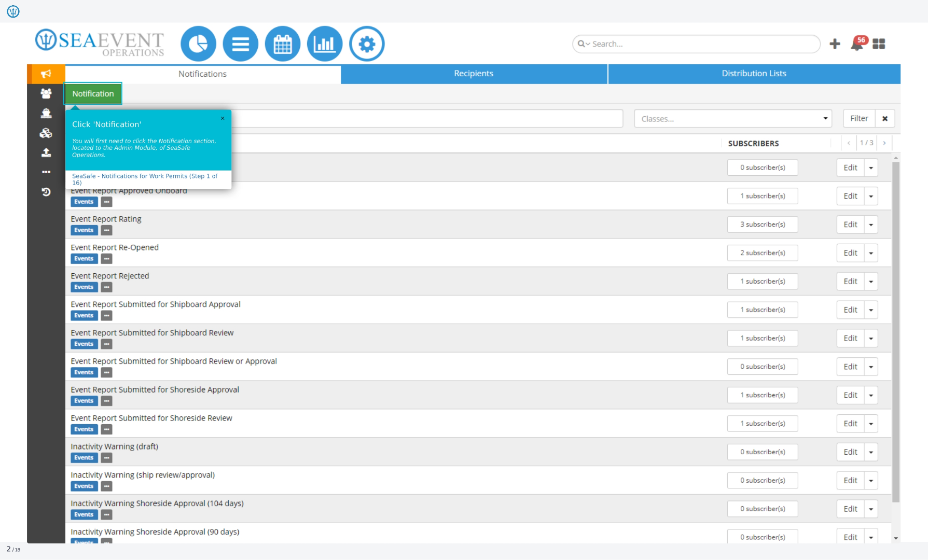Screen dimensions: 928x560
Task: Open the notification bell with 56 badge
Action: (x=858, y=44)
